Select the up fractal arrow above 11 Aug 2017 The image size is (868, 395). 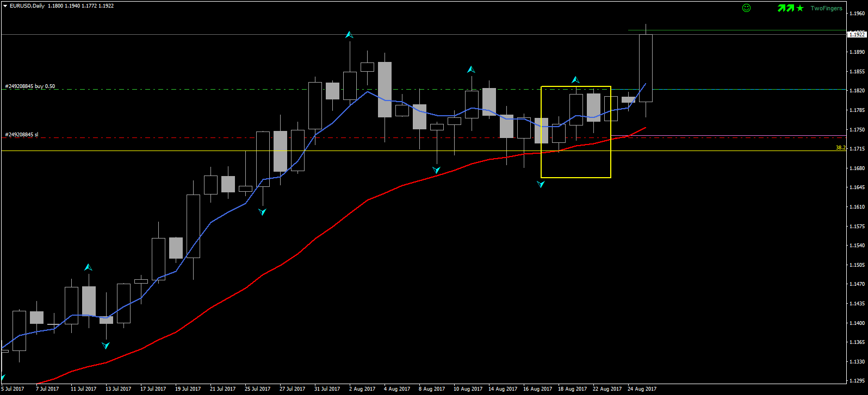[x=471, y=70]
